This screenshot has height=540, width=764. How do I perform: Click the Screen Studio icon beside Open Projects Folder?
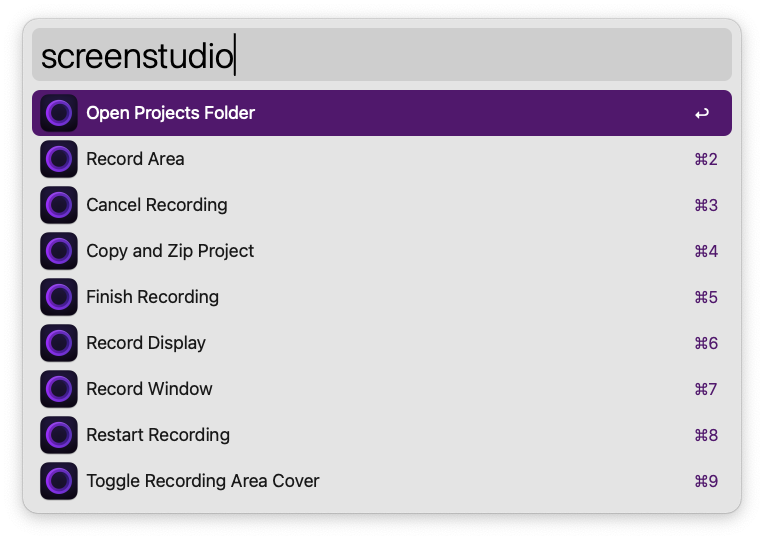59,113
